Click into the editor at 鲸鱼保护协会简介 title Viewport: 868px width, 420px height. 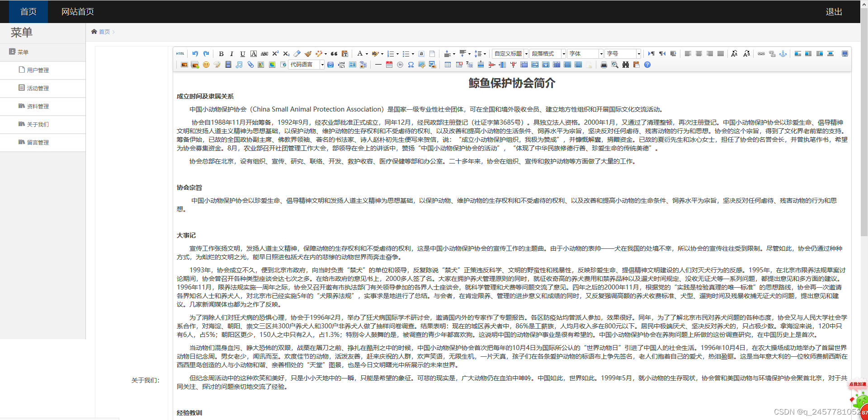tap(512, 83)
